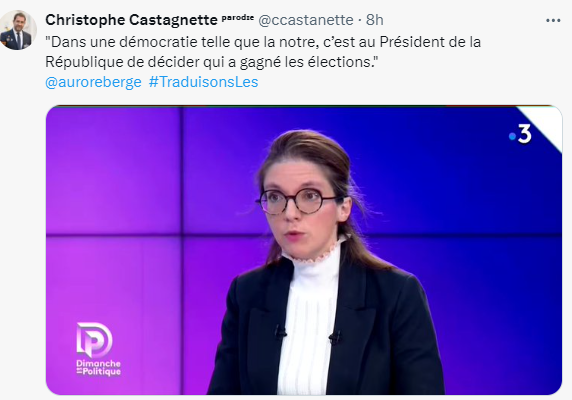
Task: Click the France 3 channel logo
Action: click(x=521, y=134)
